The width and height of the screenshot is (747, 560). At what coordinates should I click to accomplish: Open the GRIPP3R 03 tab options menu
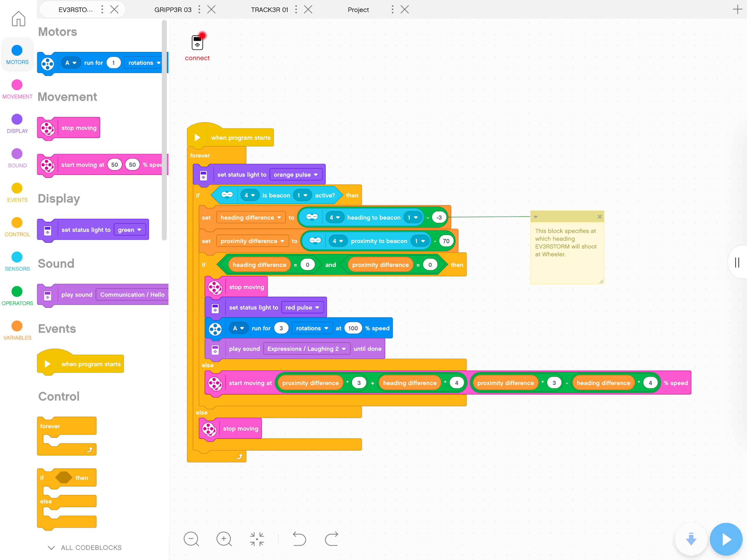click(x=199, y=9)
